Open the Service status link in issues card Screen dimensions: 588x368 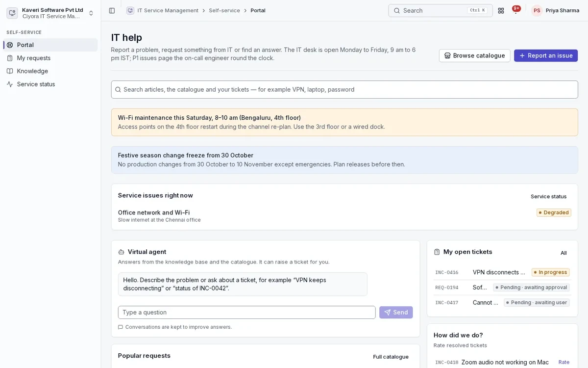[x=548, y=196]
